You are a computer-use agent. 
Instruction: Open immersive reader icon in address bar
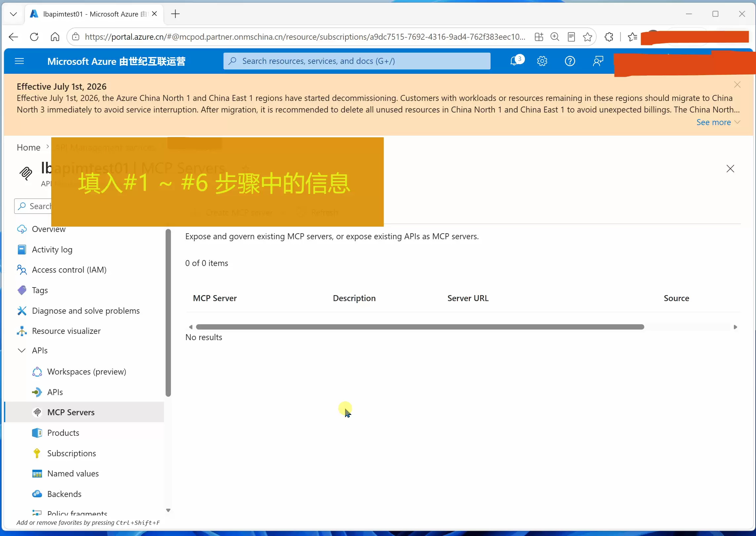[571, 37]
